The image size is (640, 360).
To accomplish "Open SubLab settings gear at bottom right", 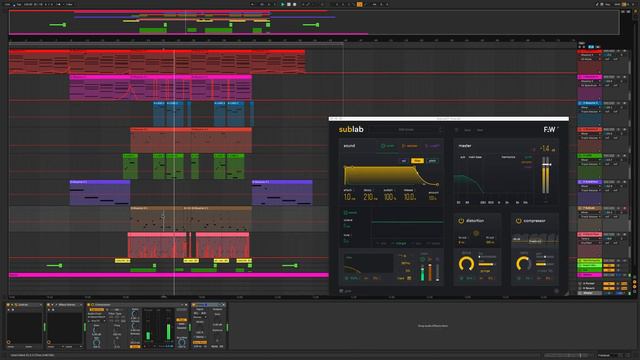I will pyautogui.click(x=556, y=291).
